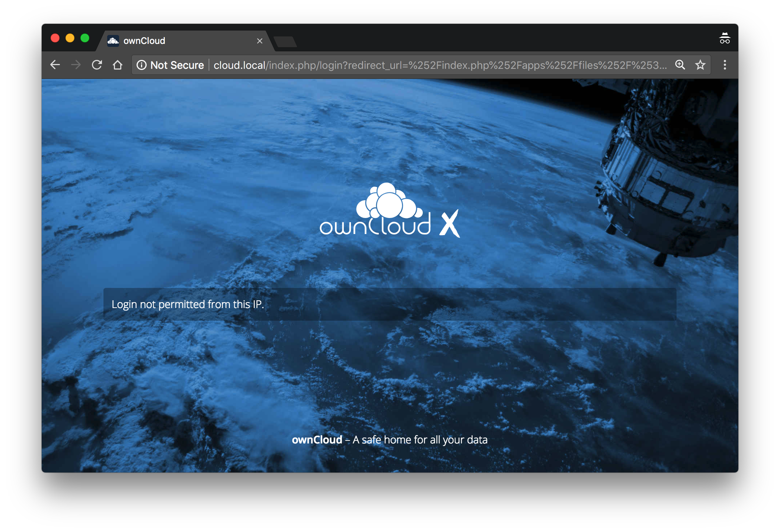Viewport: 780px width, 532px height.
Task: Click the green fullscreen window button
Action: pos(85,38)
